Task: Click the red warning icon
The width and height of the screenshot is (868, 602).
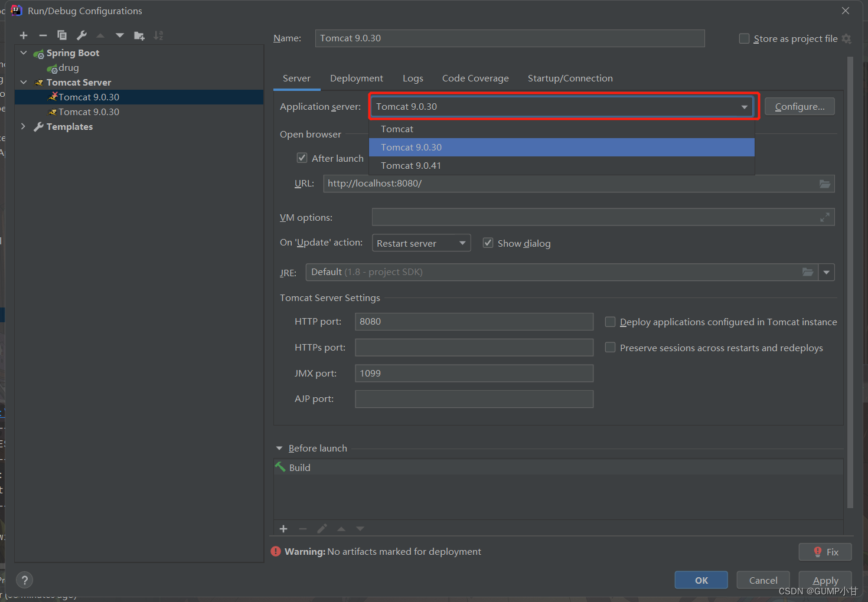Action: (276, 551)
